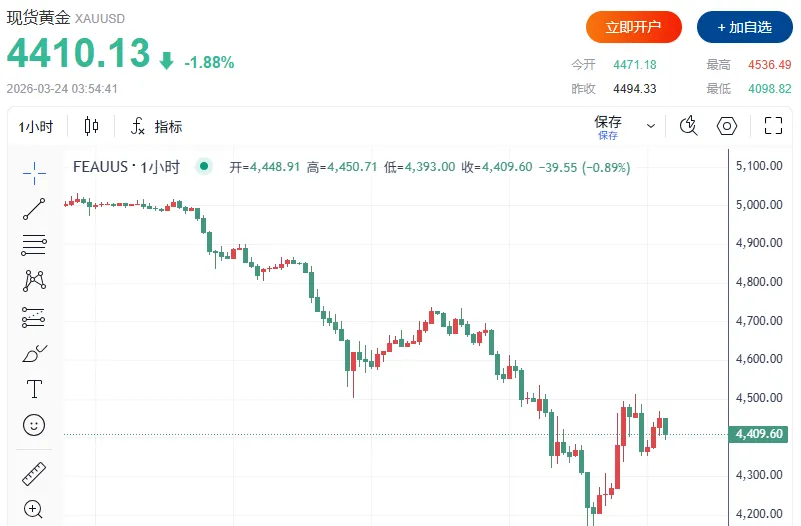Open the Fibonacci retracement lines tool
Screen dimensions: 801x526
[x=34, y=245]
